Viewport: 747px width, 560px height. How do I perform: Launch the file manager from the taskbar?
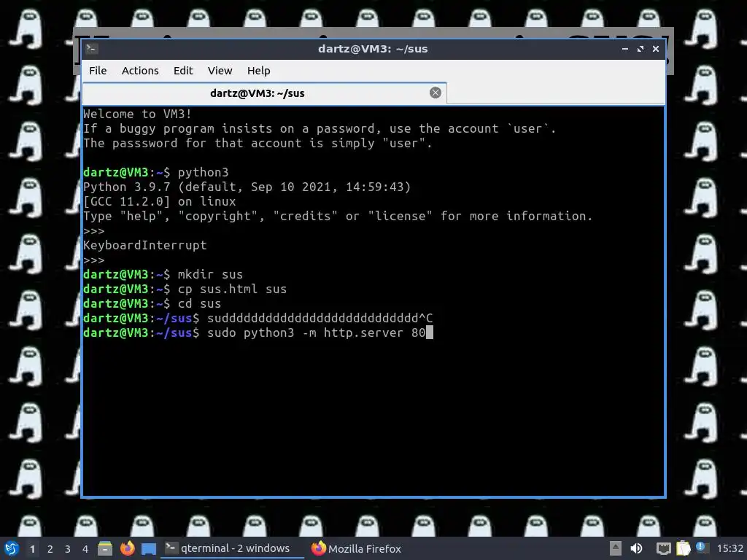pos(105,548)
